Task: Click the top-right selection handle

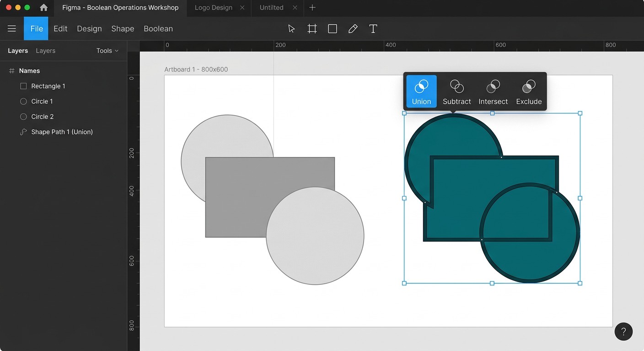Action: pyautogui.click(x=580, y=113)
